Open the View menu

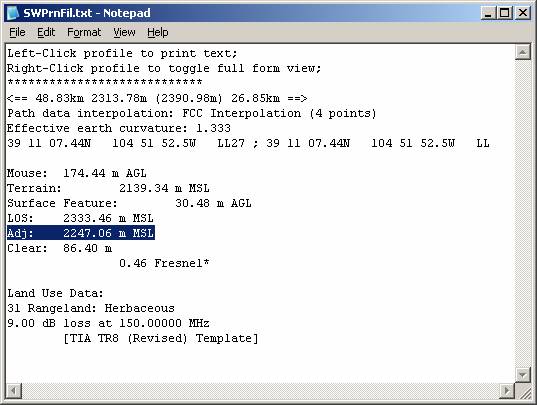point(124,33)
